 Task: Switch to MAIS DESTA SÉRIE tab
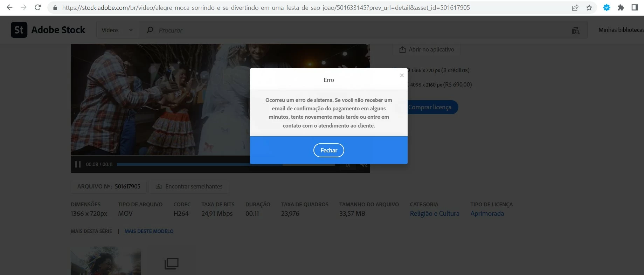click(91, 231)
